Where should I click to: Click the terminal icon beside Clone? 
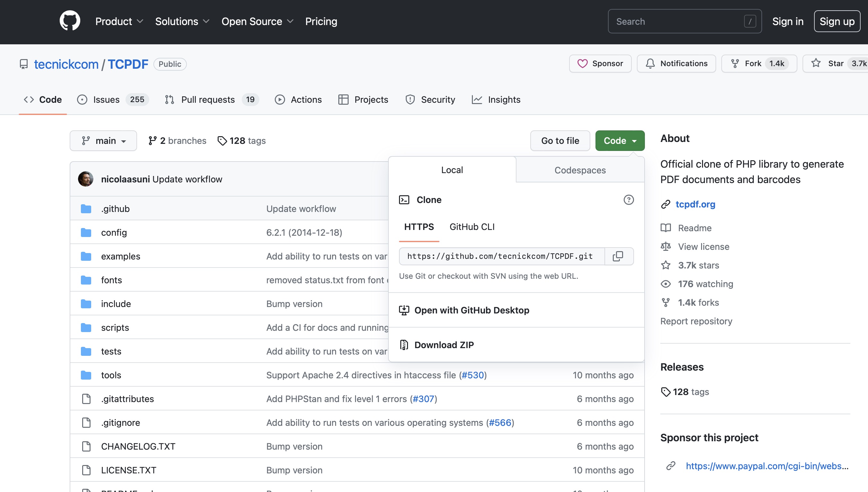click(x=404, y=200)
